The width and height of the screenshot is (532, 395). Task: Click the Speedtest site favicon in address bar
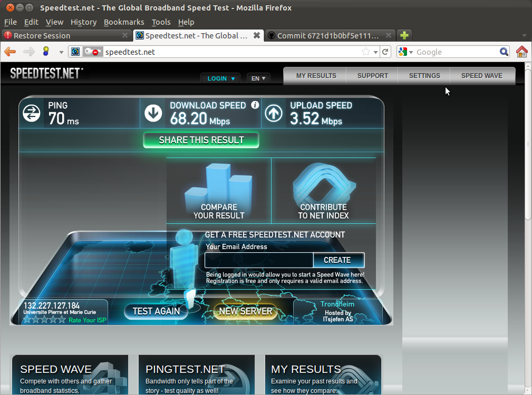click(75, 52)
